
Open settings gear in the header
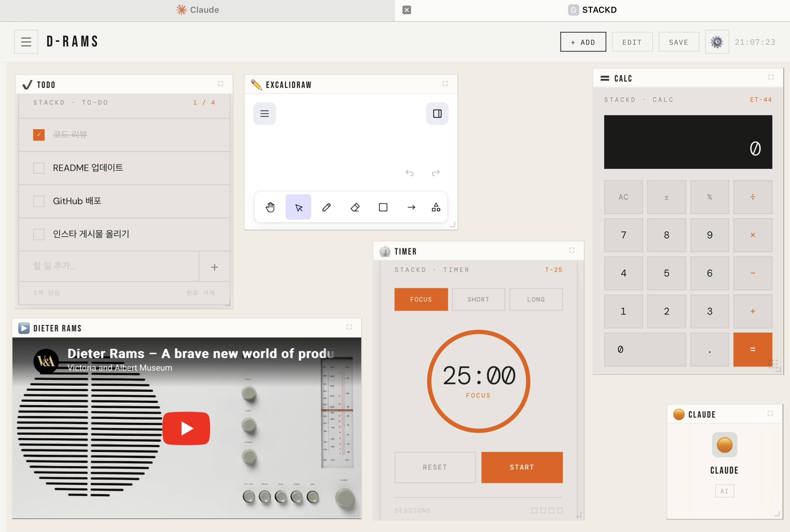[717, 42]
